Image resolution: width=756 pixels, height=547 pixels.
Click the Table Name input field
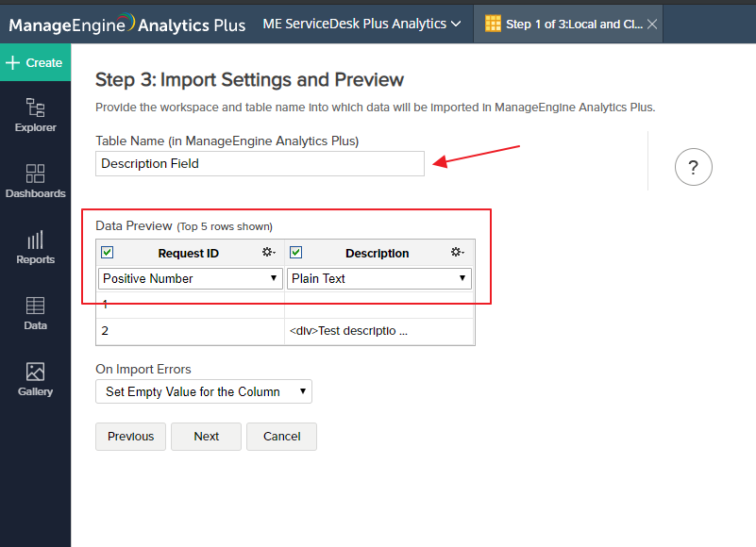[x=260, y=163]
